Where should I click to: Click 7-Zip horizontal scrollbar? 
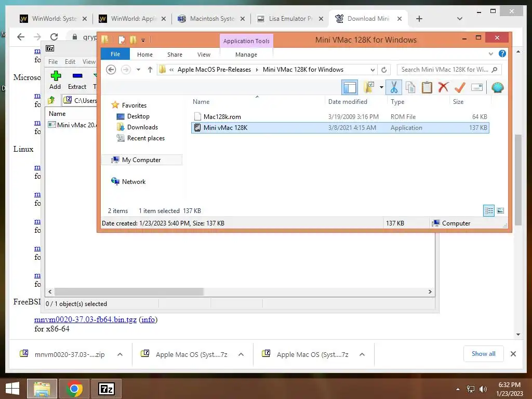(129, 292)
